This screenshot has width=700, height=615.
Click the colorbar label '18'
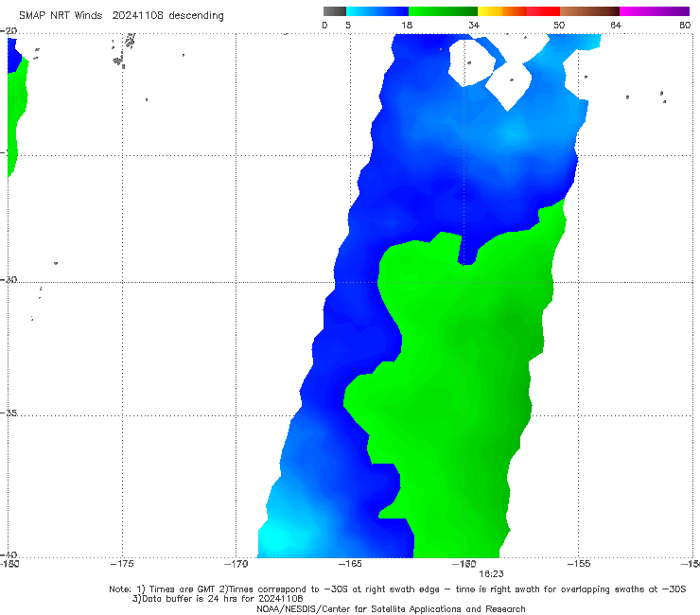click(x=407, y=25)
